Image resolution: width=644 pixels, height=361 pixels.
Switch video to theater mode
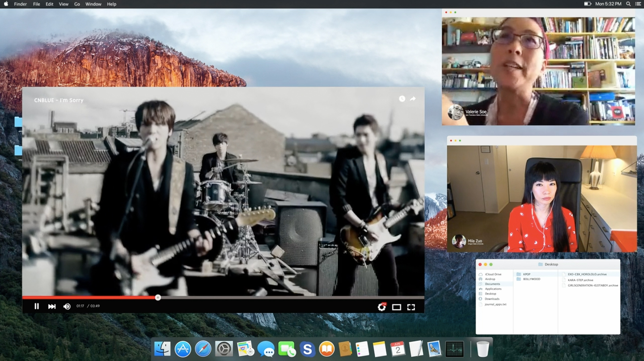396,307
